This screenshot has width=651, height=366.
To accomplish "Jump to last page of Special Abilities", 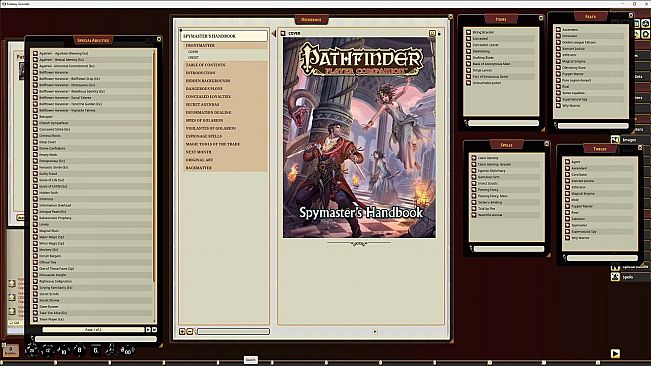I will pos(154,329).
